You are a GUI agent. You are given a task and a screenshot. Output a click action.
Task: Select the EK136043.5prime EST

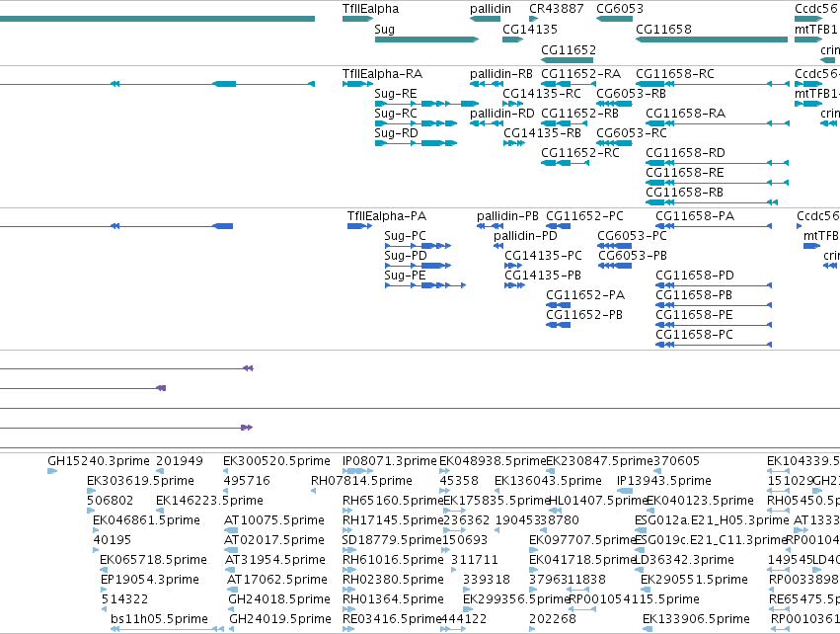click(x=497, y=491)
